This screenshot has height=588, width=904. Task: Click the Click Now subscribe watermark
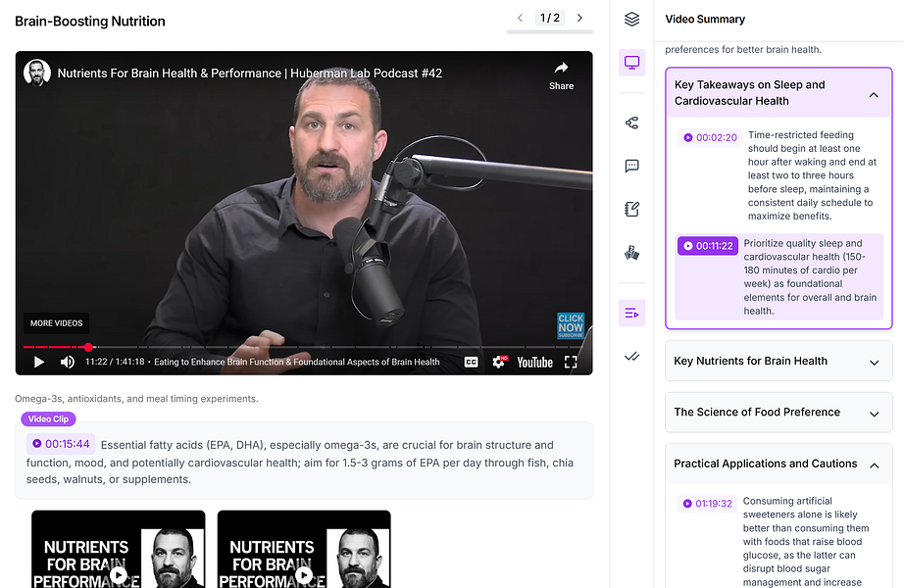click(571, 325)
